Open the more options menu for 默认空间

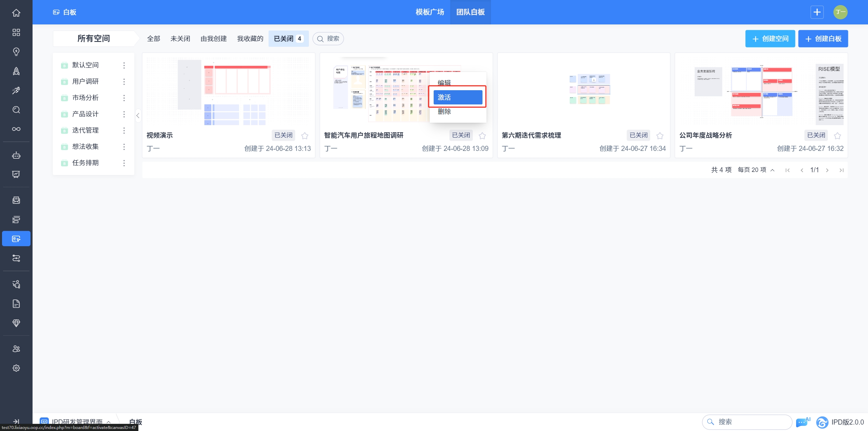coord(124,65)
